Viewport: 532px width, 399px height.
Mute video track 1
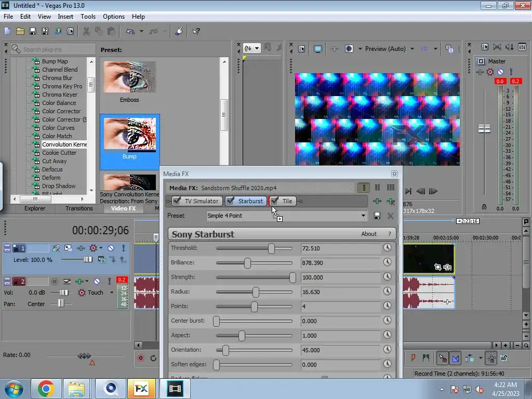pyautogui.click(x=111, y=248)
